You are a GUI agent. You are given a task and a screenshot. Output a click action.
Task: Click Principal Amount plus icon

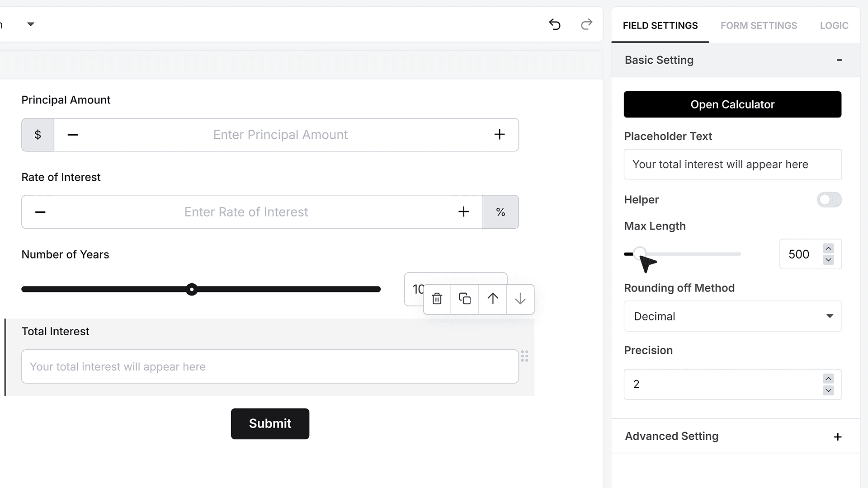500,135
